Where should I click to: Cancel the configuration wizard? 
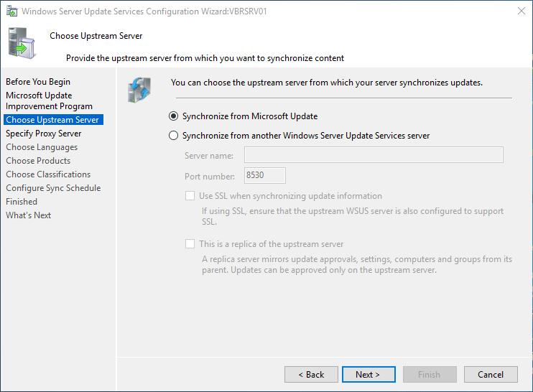click(491, 375)
